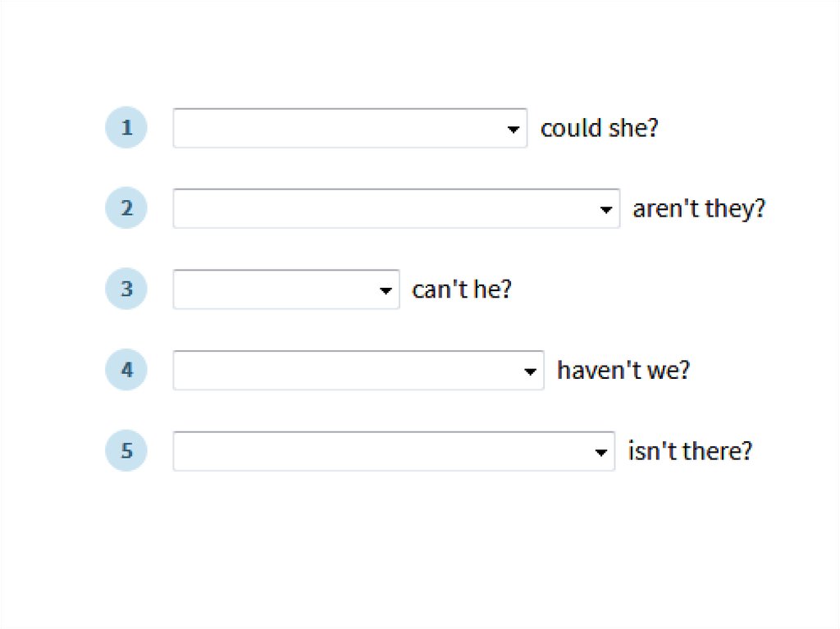This screenshot has height=629, width=840.
Task: Click the number 5 circle badge
Action: click(126, 451)
